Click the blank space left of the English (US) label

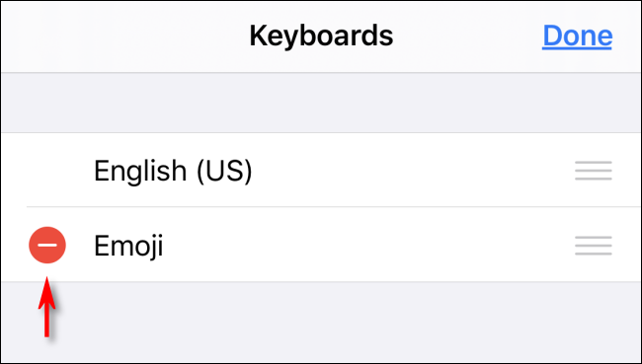47,170
